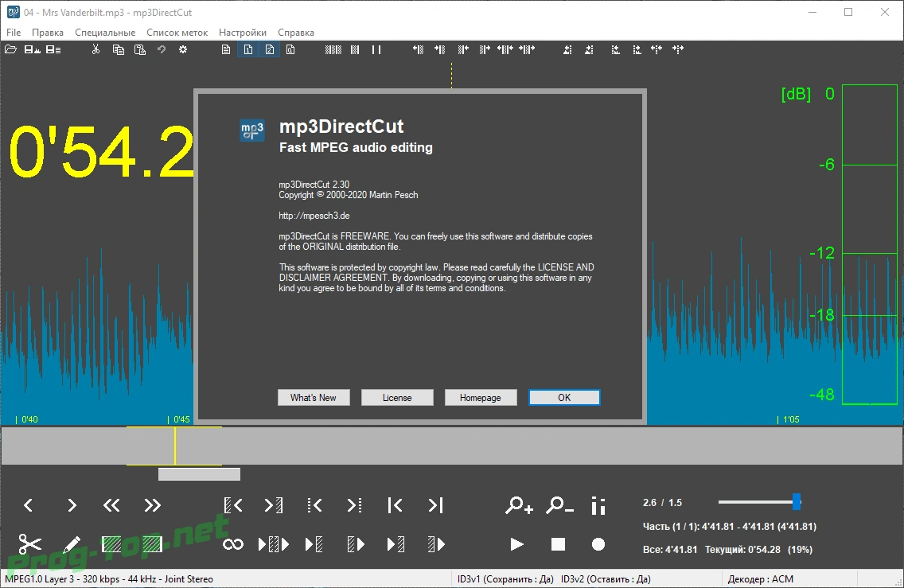Open settings with the gear icon

pyautogui.click(x=183, y=49)
